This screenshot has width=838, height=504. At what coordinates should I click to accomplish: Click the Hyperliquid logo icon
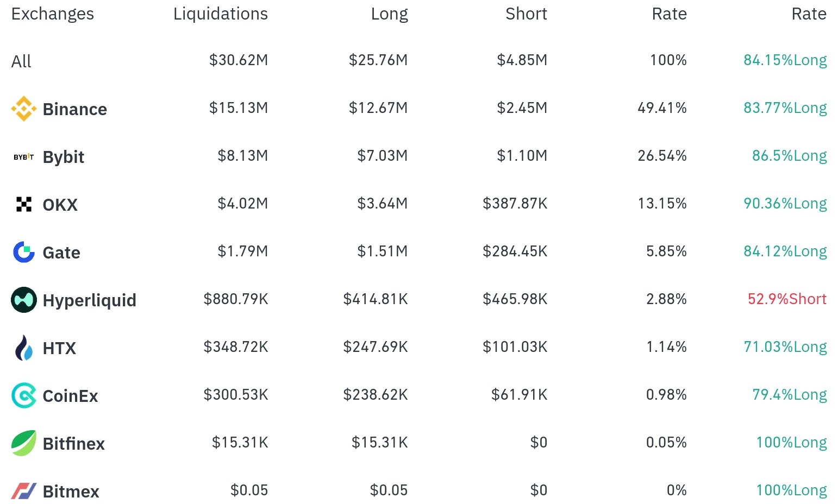[x=24, y=300]
